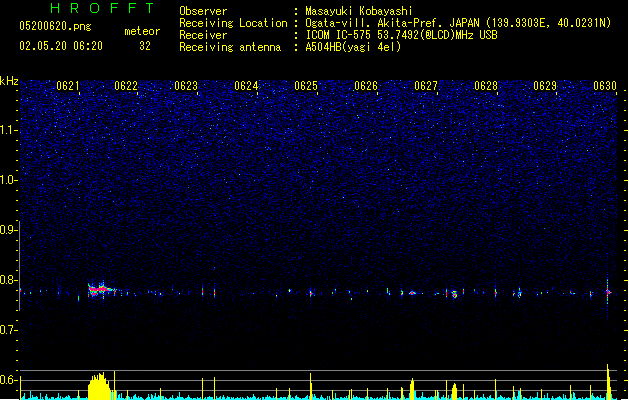This screenshot has width=629, height=400.
Task: Click the 0625 time marker
Action: click(x=306, y=86)
